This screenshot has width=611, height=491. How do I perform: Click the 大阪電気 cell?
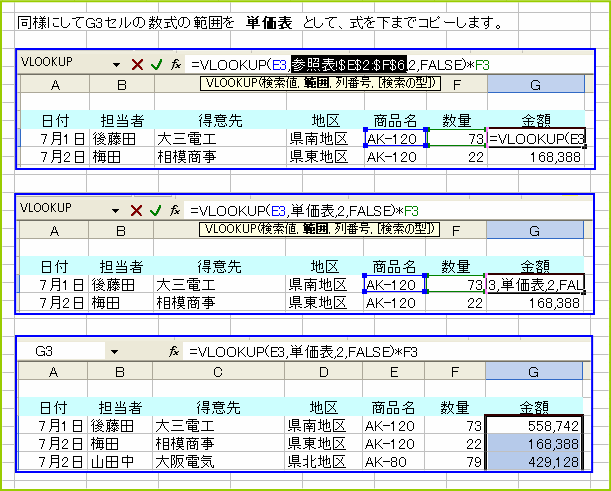coord(218,462)
